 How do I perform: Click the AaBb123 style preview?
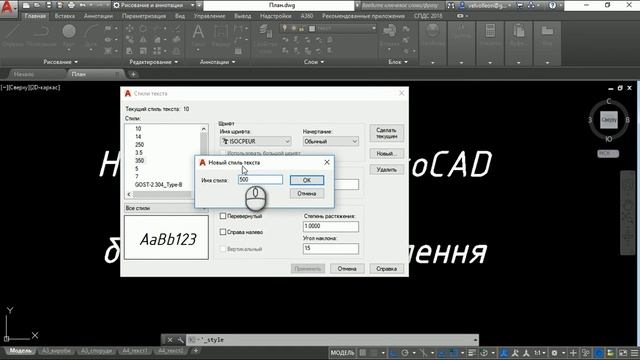pyautogui.click(x=167, y=238)
